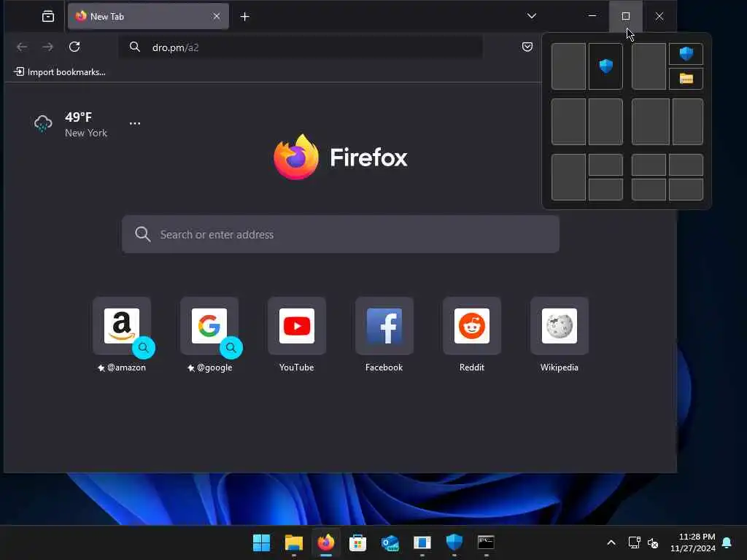Expand the list all tabs chevron

click(x=532, y=16)
